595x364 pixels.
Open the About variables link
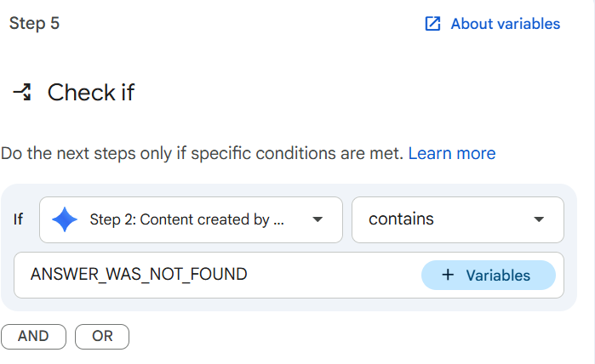coord(505,24)
